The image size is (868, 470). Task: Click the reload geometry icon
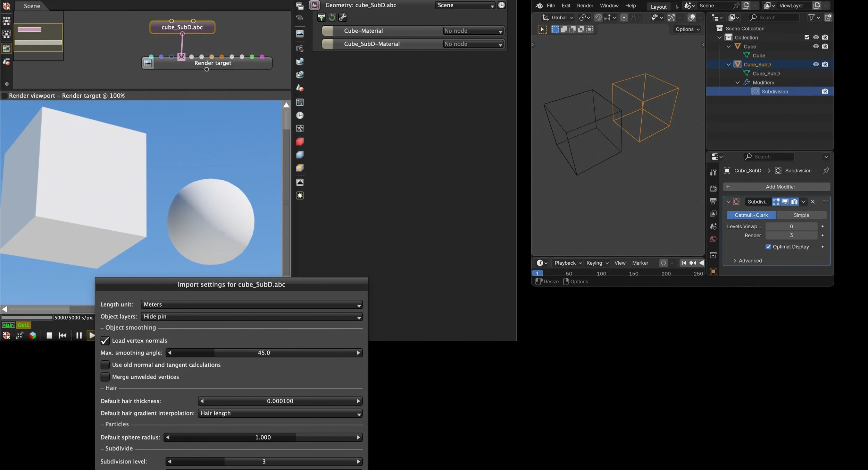coord(332,17)
